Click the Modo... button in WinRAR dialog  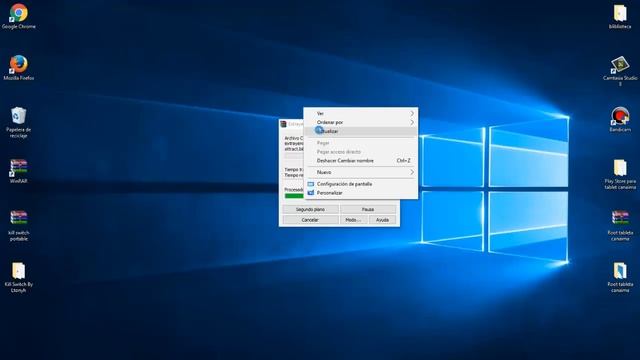click(x=353, y=220)
